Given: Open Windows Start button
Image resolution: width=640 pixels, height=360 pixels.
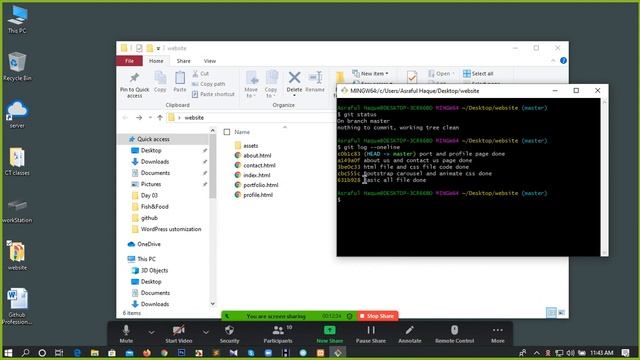Looking at the screenshot, I should [8, 353].
